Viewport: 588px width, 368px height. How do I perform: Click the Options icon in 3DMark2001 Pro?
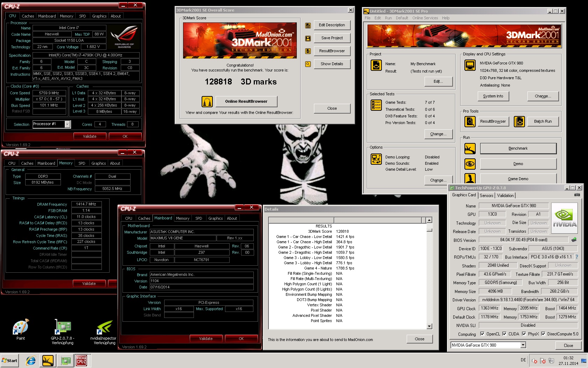click(x=376, y=159)
